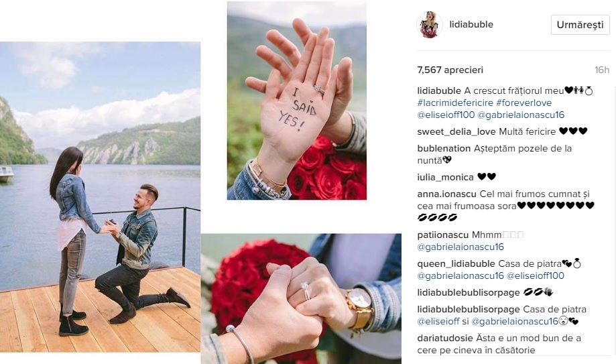Visit @eliseioff mention in lidiabublebublisorpage comment

[x=438, y=322]
